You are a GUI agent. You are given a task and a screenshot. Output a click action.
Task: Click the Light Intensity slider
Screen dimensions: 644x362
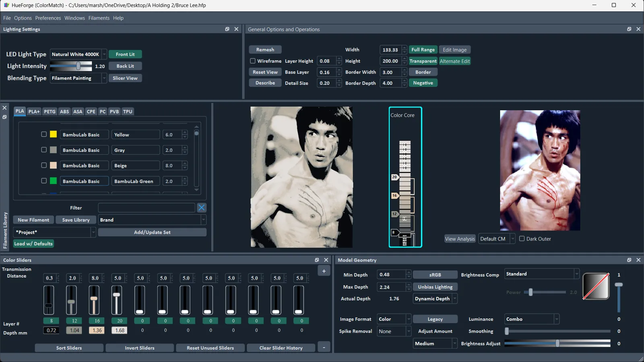(71, 66)
